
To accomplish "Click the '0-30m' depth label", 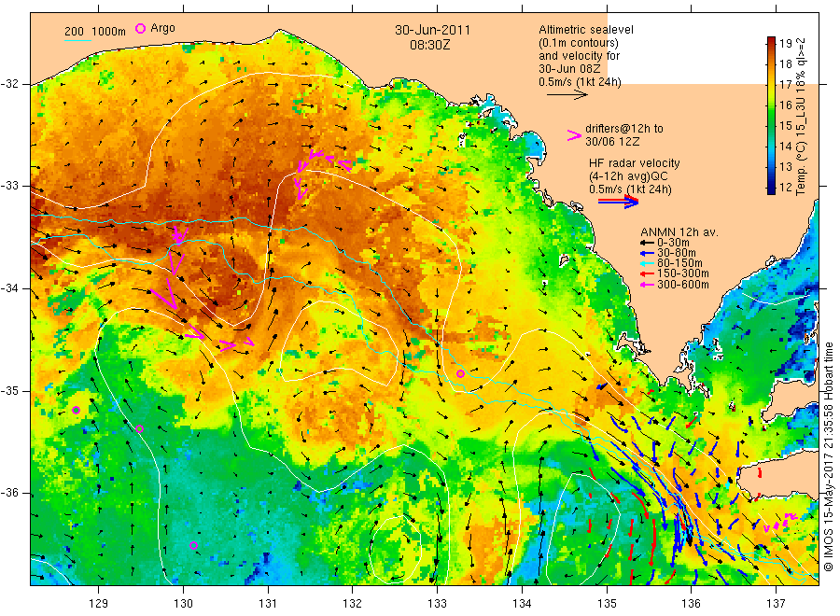I will [x=673, y=243].
